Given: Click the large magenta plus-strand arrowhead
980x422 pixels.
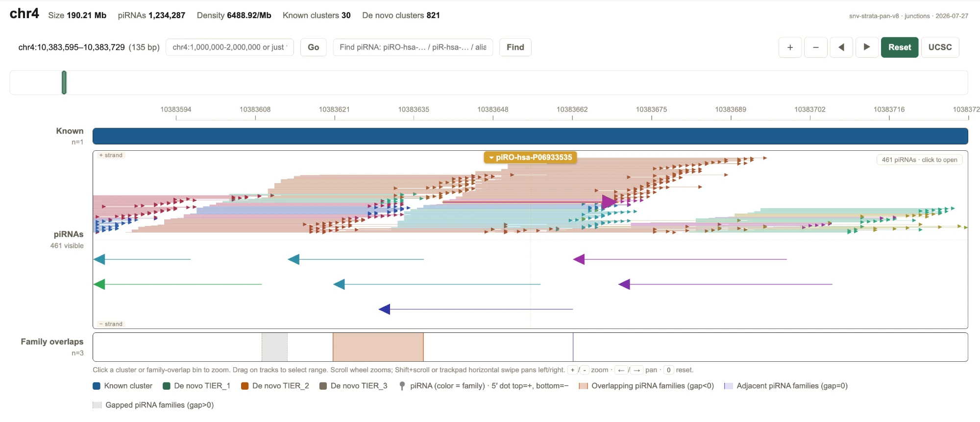Looking at the screenshot, I should tap(609, 202).
